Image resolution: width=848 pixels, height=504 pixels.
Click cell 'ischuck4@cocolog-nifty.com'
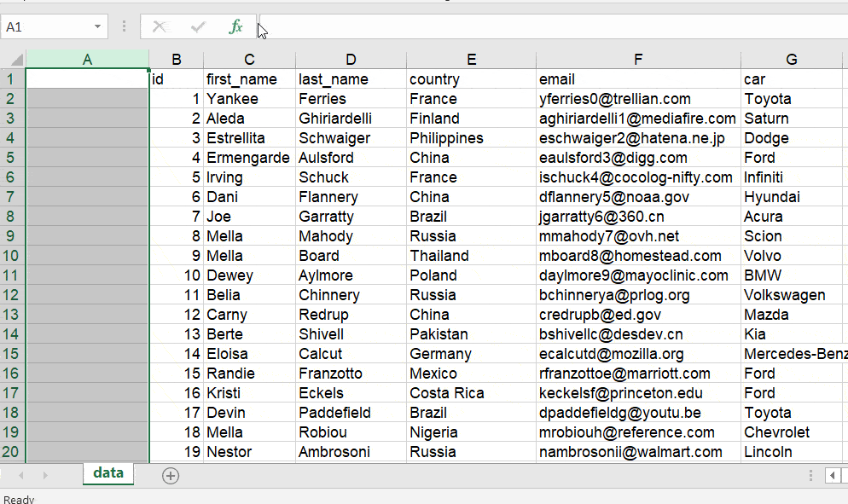coord(638,177)
